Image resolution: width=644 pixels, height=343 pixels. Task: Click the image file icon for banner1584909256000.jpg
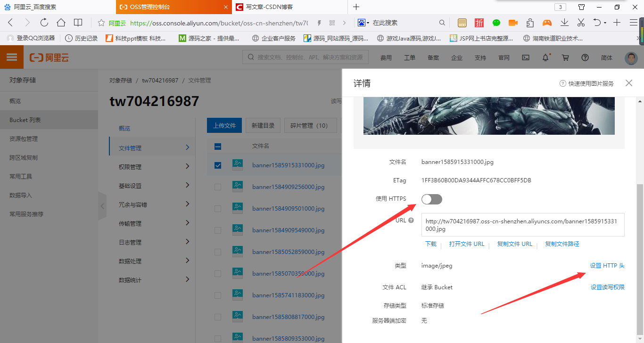tap(237, 186)
